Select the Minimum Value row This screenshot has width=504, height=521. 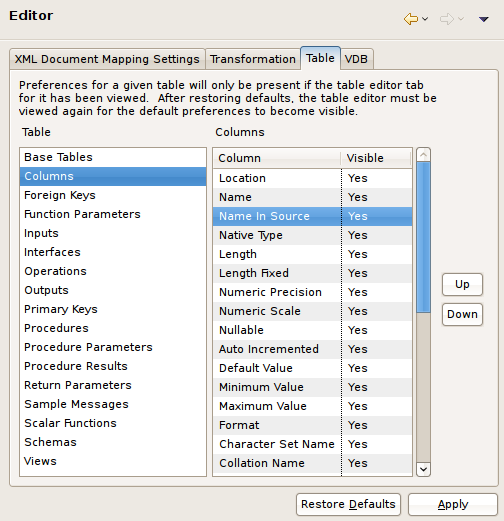coord(313,387)
